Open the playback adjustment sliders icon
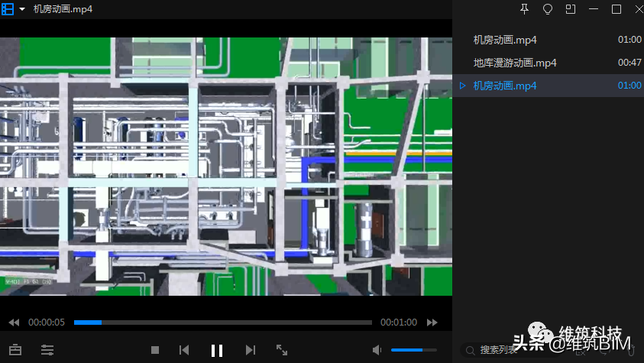 tap(47, 350)
